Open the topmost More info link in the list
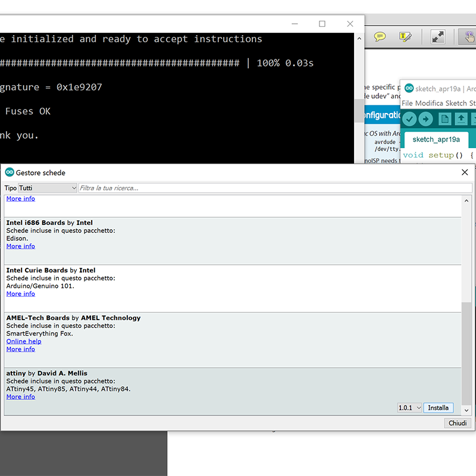 pyautogui.click(x=21, y=199)
